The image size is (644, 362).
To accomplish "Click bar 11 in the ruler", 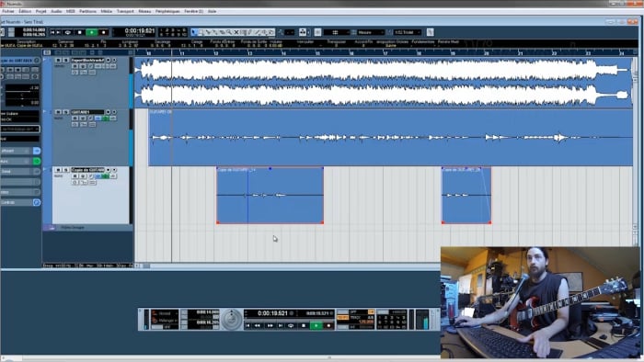I will (181, 53).
